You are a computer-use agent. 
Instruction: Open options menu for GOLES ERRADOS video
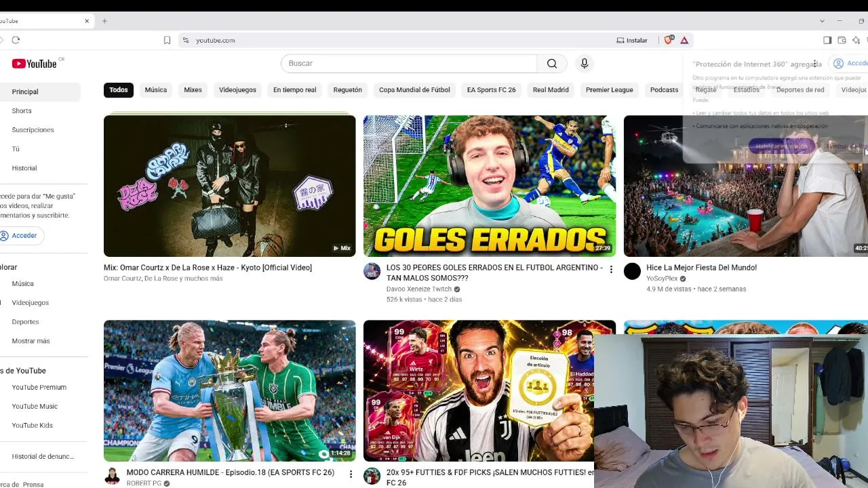pos(611,270)
